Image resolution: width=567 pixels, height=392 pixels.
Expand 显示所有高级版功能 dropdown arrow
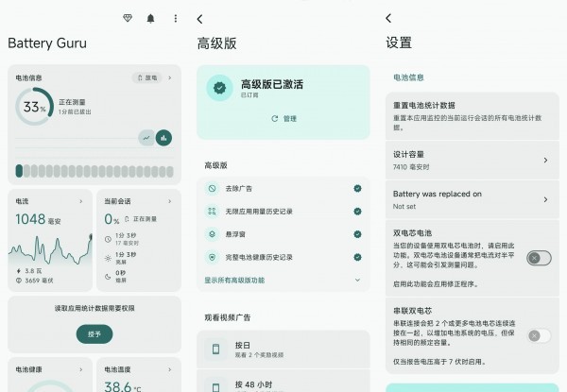tap(357, 280)
